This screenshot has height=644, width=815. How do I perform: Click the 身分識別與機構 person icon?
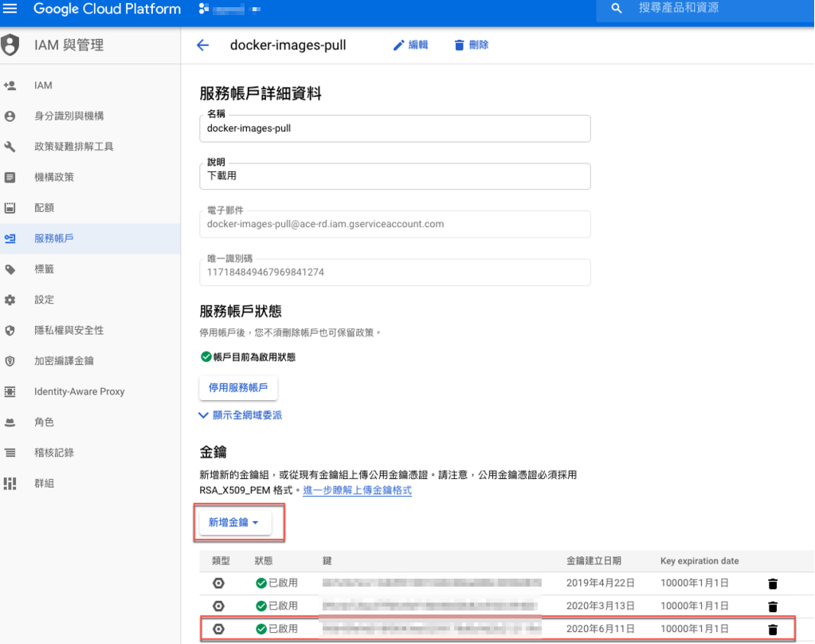(10, 116)
